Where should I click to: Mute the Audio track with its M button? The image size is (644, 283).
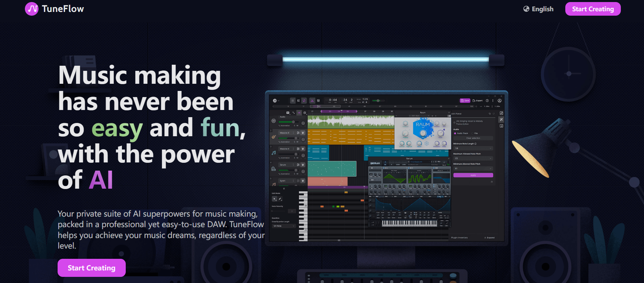tap(297, 126)
